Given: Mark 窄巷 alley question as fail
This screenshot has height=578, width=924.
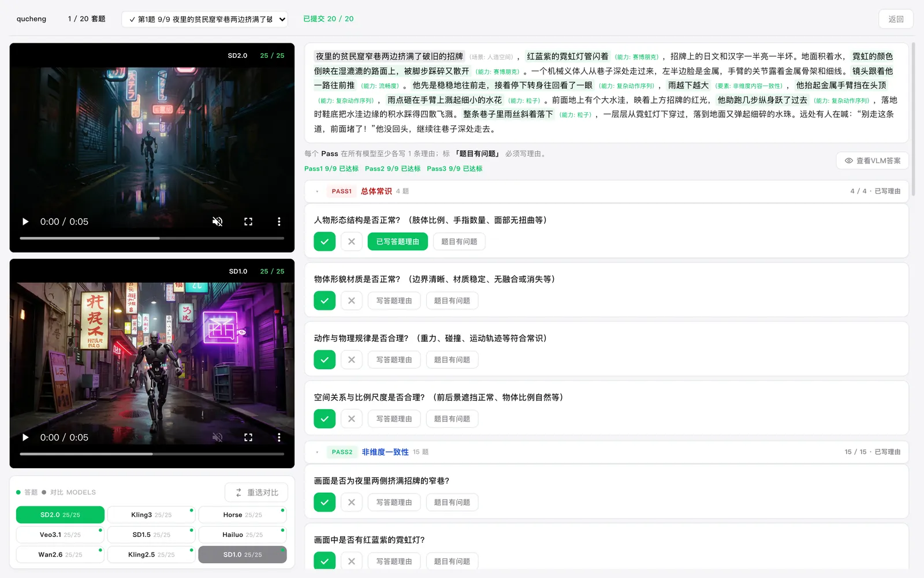Looking at the screenshot, I should tap(352, 502).
